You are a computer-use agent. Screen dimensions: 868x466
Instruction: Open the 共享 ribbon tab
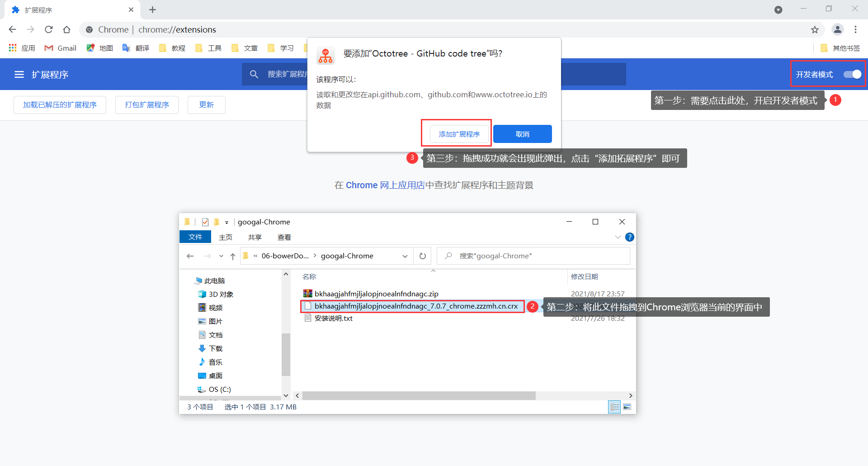[255, 237]
